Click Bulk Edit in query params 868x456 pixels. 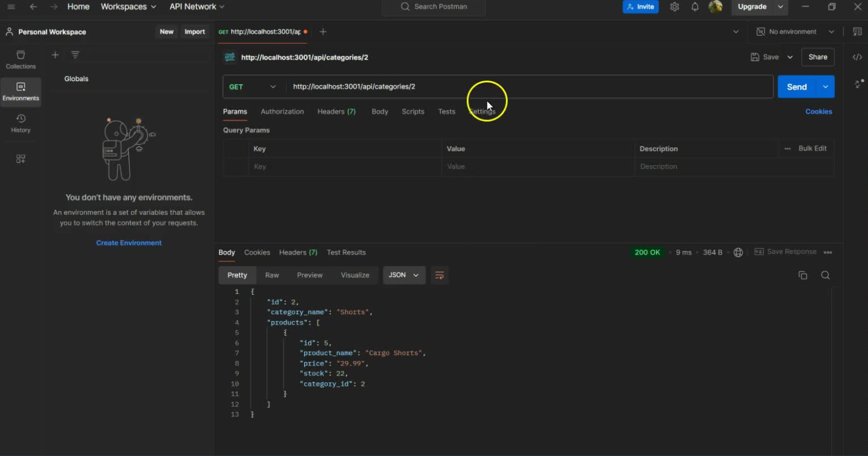[x=812, y=148]
